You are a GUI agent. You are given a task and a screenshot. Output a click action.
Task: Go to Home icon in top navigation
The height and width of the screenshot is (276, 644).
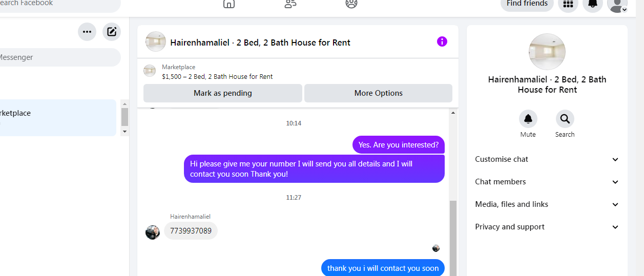point(229,4)
